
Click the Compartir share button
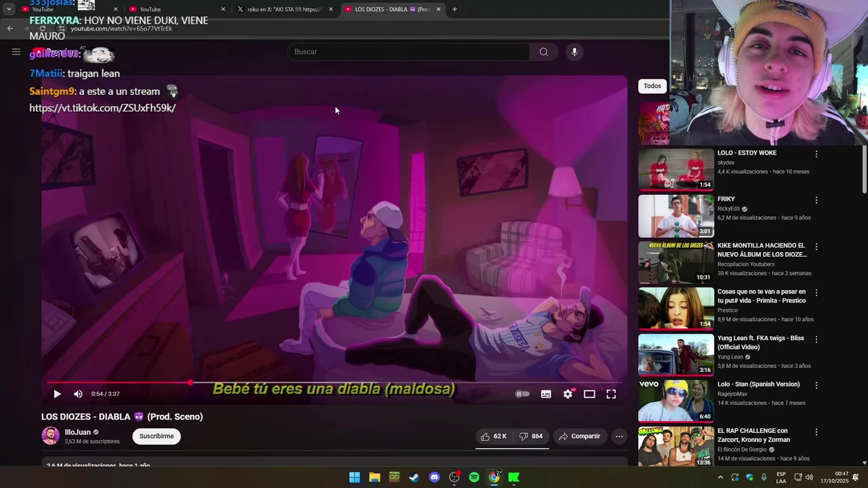click(579, 436)
